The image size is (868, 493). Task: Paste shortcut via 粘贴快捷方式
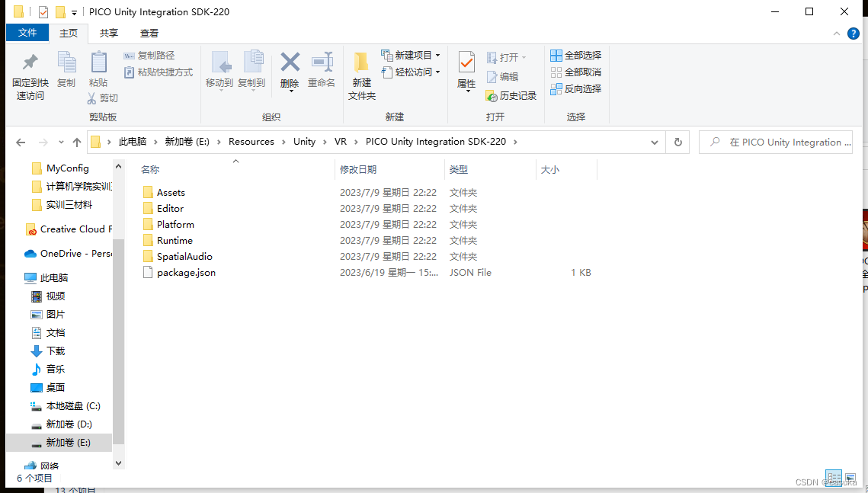click(159, 72)
